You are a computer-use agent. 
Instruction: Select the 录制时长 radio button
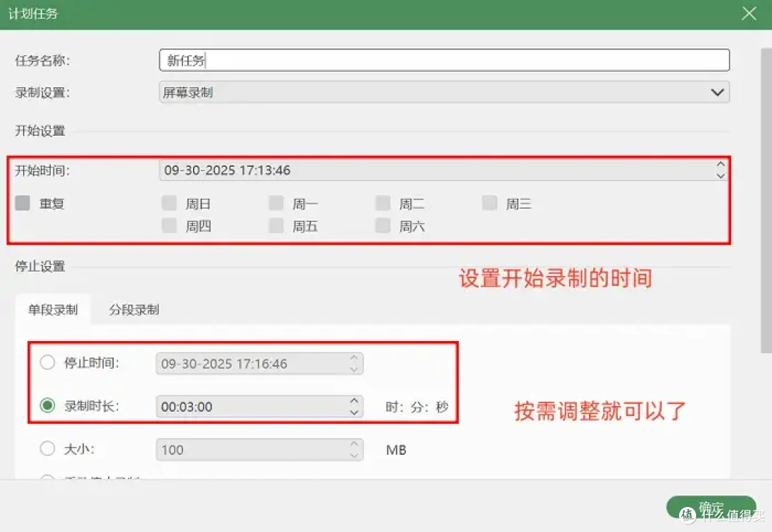pos(47,405)
